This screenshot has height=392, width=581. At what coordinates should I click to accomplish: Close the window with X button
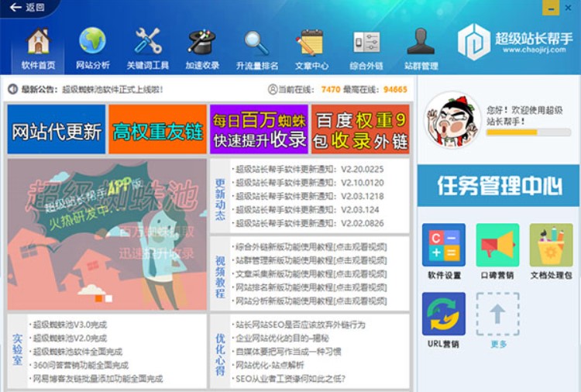coord(568,8)
